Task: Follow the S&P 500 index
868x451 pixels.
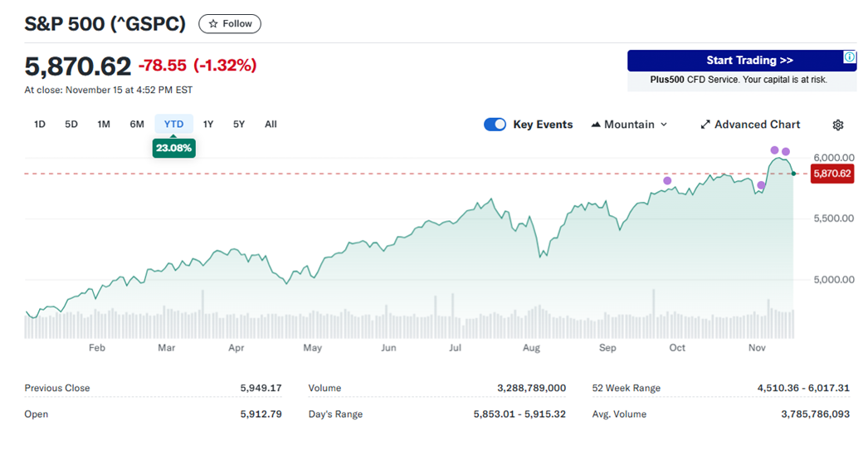Action: click(230, 24)
